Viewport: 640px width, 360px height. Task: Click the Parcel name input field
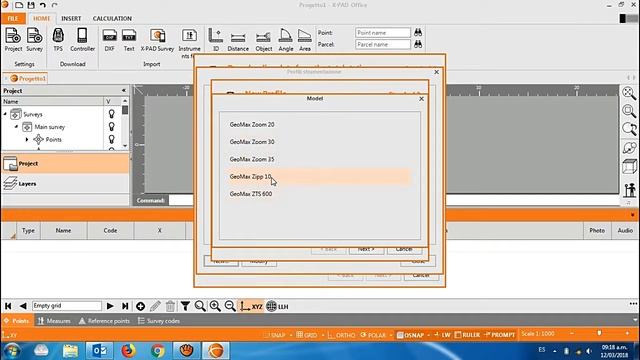382,44
